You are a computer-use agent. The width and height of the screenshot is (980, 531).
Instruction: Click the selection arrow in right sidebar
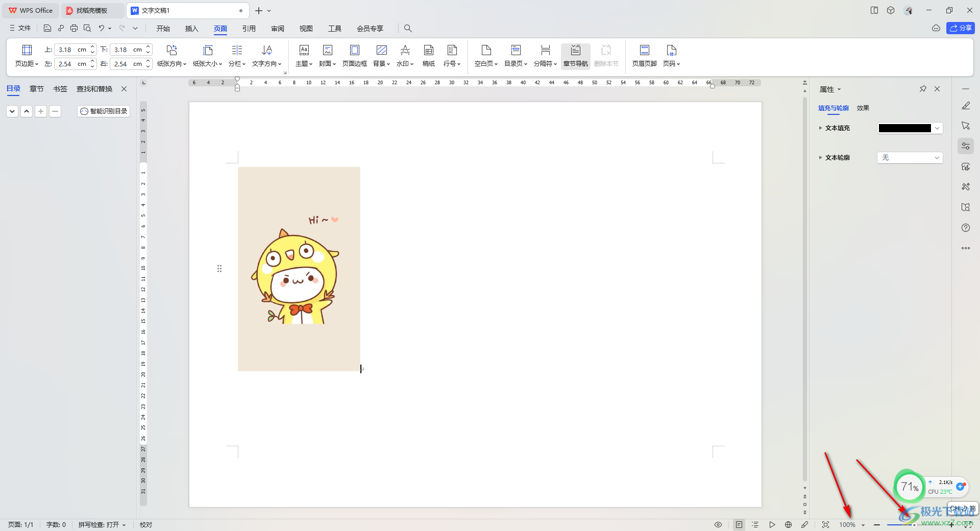point(966,126)
